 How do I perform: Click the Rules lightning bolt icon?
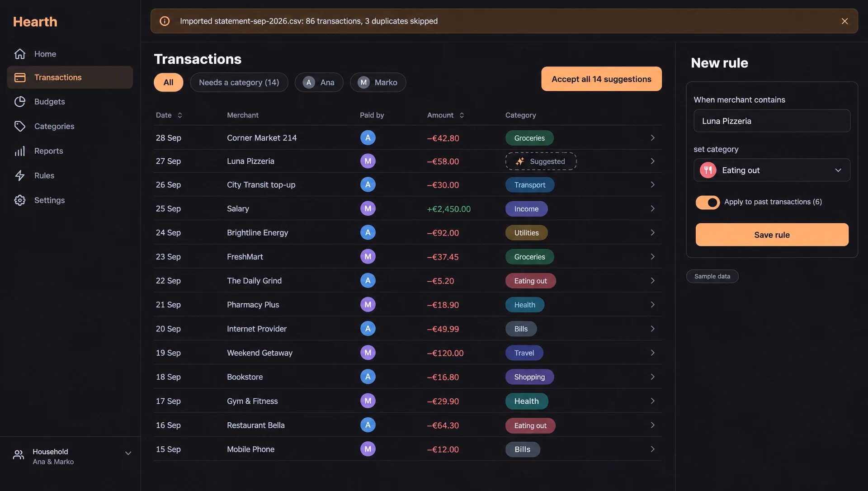click(20, 175)
